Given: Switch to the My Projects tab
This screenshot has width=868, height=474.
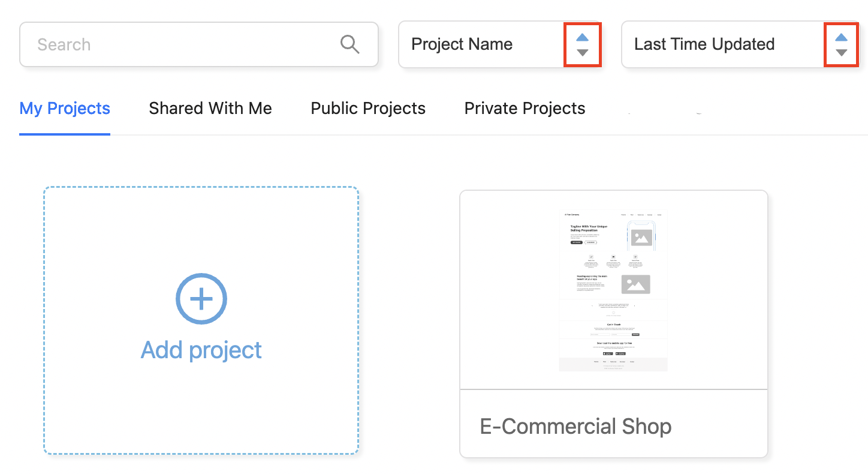Looking at the screenshot, I should 65,109.
